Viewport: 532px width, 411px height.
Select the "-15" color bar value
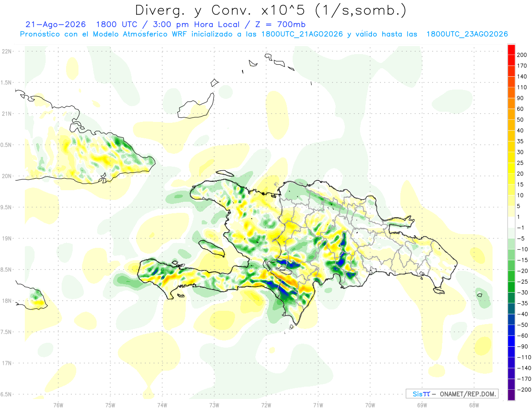tap(524, 260)
